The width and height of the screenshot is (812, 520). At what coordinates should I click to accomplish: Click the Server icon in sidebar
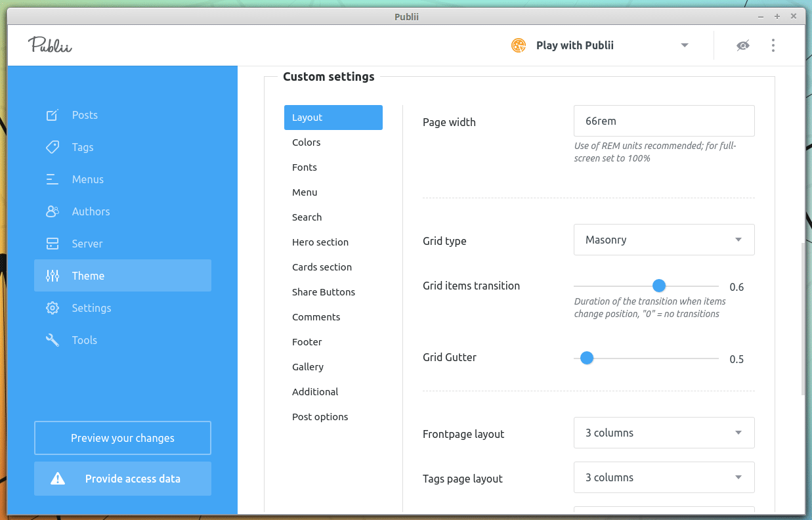[x=53, y=244]
